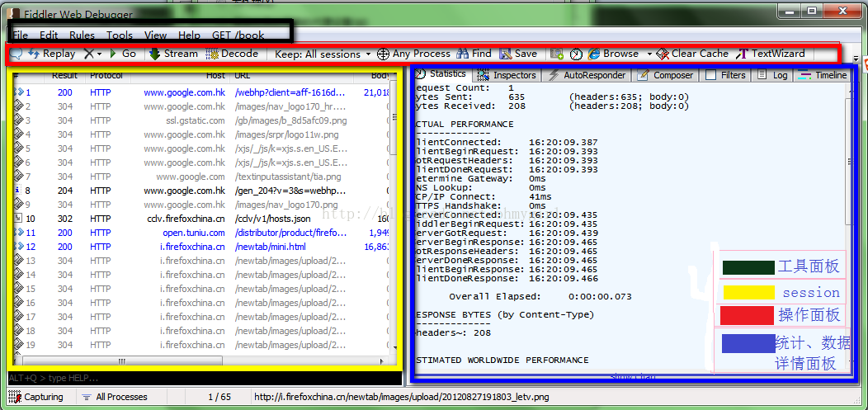Switch to the Filters tab
Screen dimensions: 868x410
pos(726,75)
